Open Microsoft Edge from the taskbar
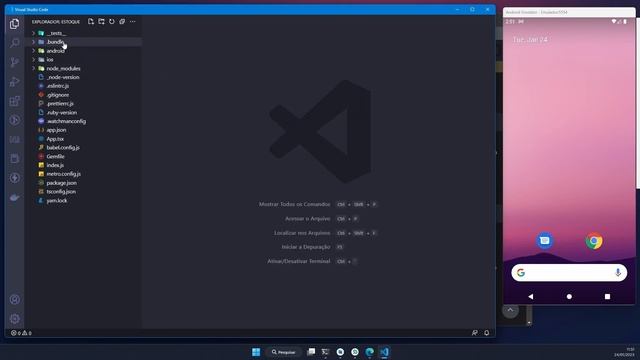 click(370, 352)
